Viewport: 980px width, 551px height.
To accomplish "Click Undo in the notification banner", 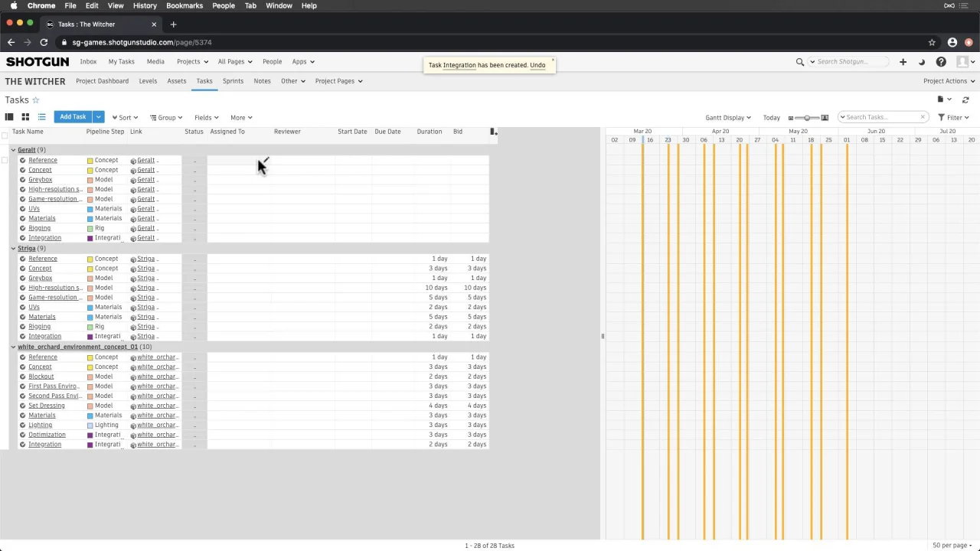I will point(537,65).
